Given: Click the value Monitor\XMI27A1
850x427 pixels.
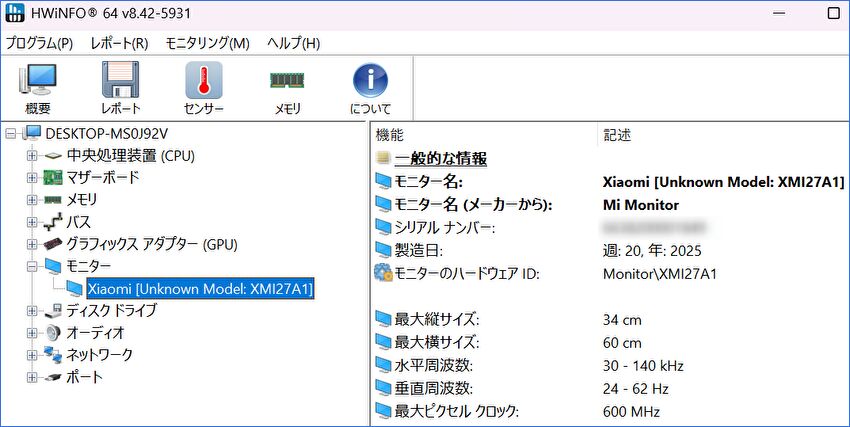Looking at the screenshot, I should (660, 274).
